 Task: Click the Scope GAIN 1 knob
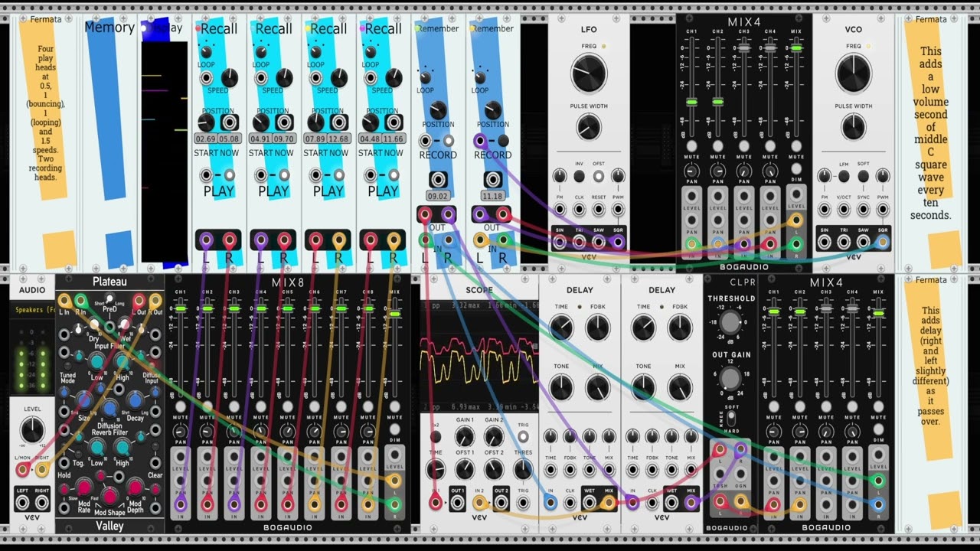click(464, 436)
